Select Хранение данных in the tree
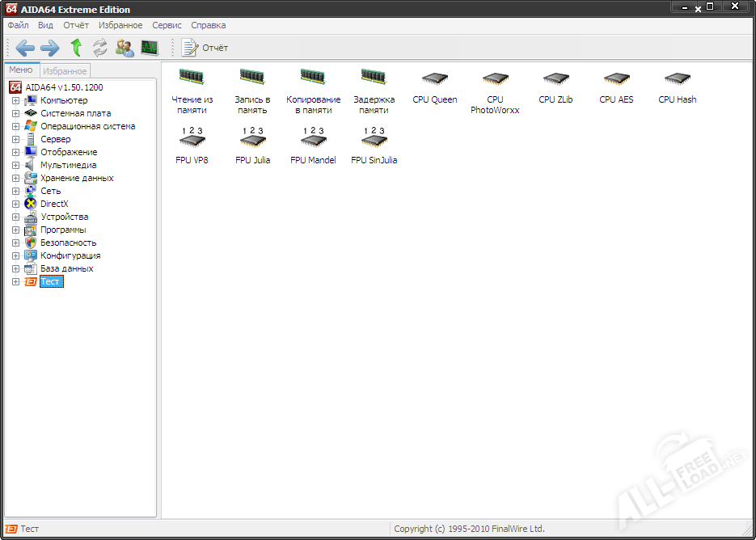756x540 pixels. click(77, 178)
